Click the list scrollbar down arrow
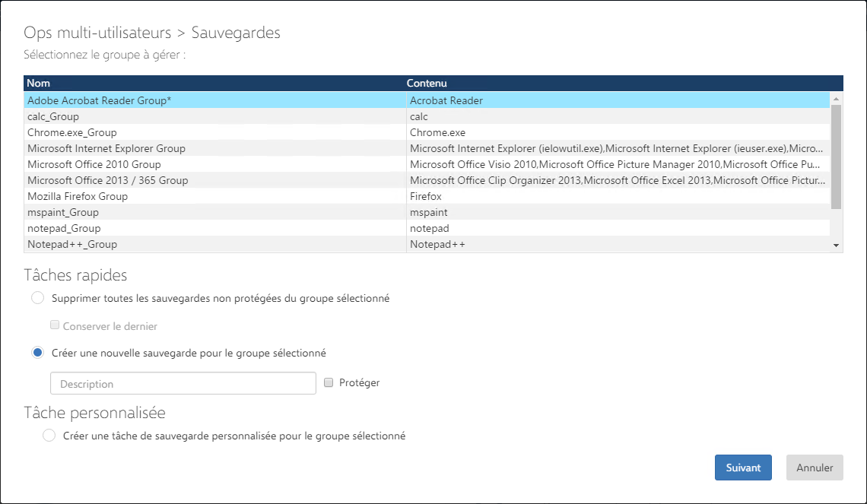867x504 pixels. [x=836, y=246]
